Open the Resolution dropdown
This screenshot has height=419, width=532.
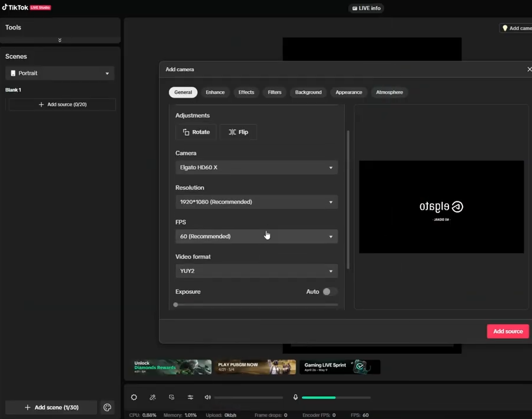(257, 202)
